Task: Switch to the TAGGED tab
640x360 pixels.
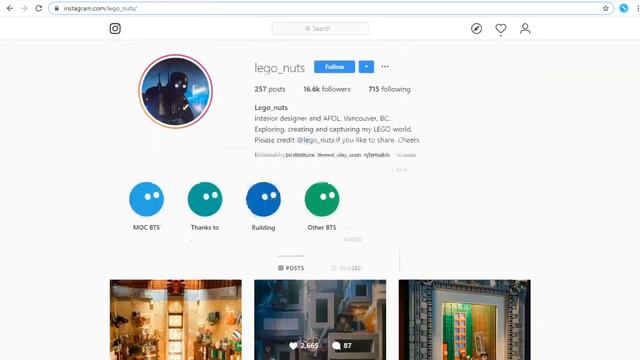Action: 347,268
